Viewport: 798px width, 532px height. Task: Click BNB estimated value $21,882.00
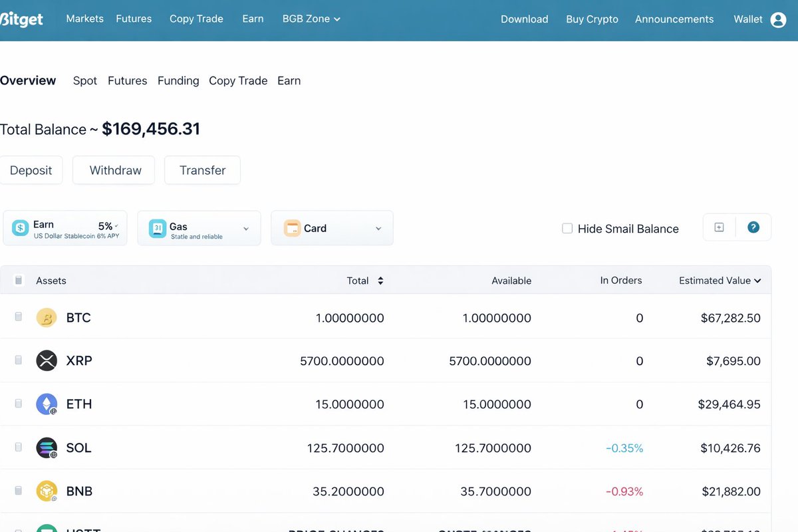pyautogui.click(x=731, y=491)
